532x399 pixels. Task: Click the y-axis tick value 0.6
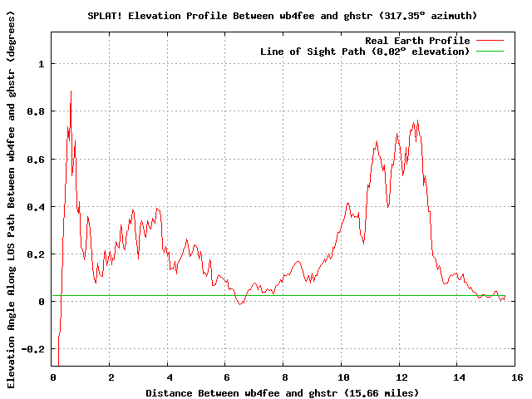coord(36,159)
